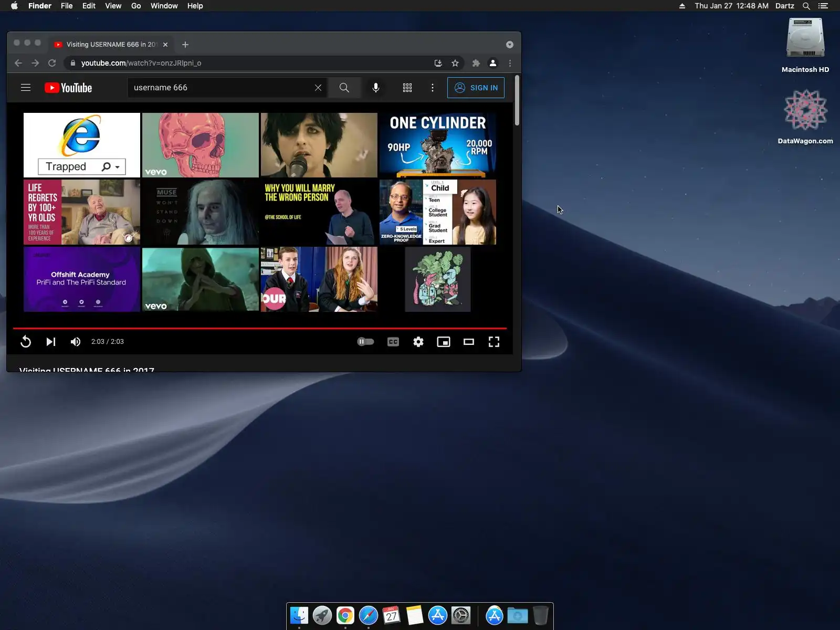The image size is (840, 630).
Task: Toggle theater mode
Action: [469, 342]
